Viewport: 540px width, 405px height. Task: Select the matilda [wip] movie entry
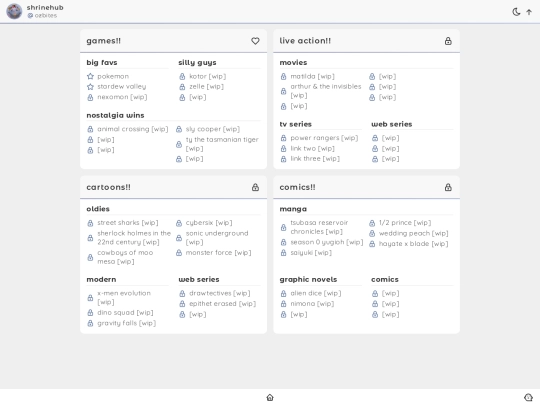click(x=312, y=76)
